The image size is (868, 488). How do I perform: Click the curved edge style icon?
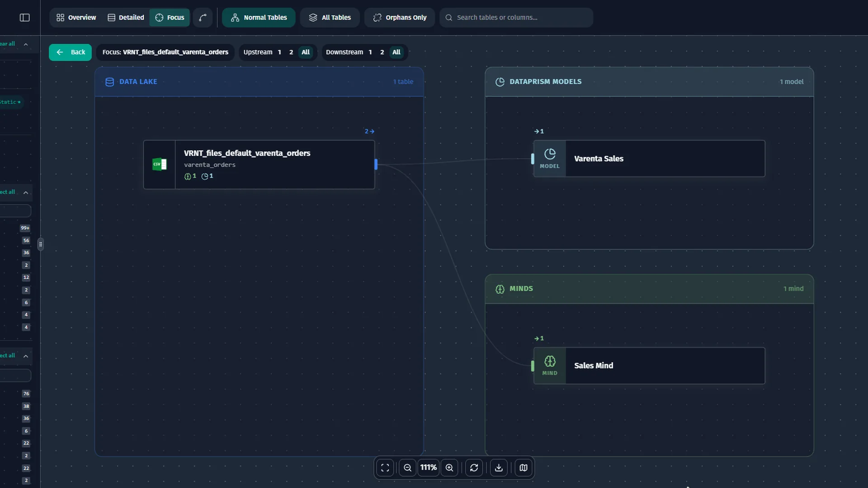pos(203,18)
